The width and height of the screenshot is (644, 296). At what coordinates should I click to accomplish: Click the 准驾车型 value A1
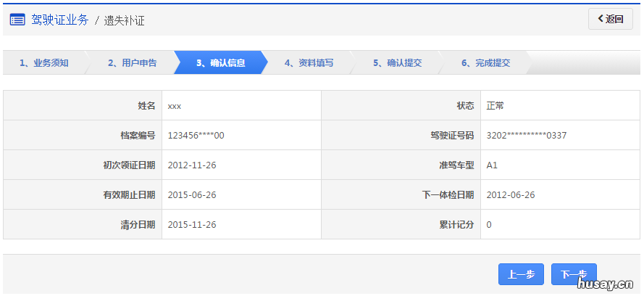click(x=492, y=165)
